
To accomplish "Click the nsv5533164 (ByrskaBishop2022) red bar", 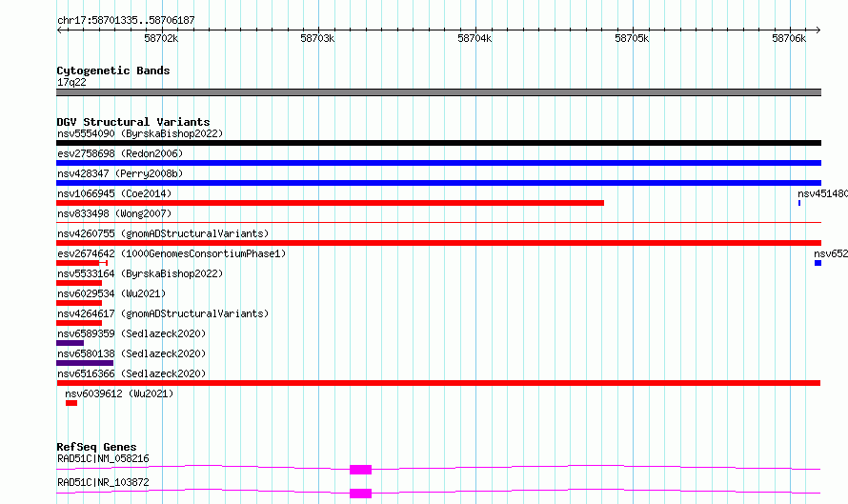I will [79, 283].
